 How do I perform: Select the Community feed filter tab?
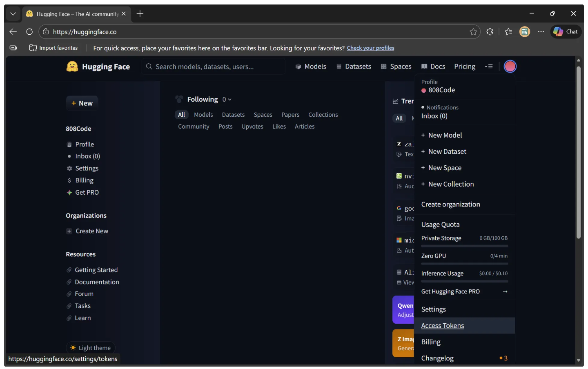pos(194,127)
